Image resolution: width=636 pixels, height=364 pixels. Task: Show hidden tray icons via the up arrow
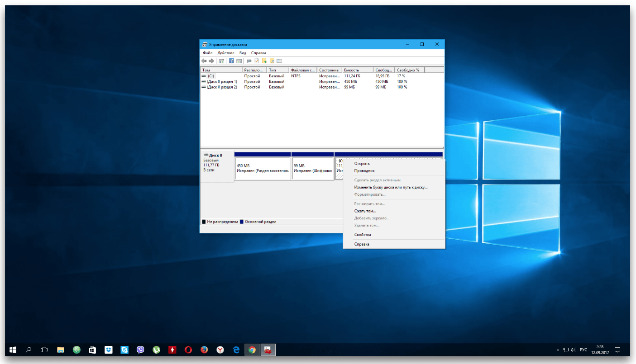pyautogui.click(x=557, y=350)
